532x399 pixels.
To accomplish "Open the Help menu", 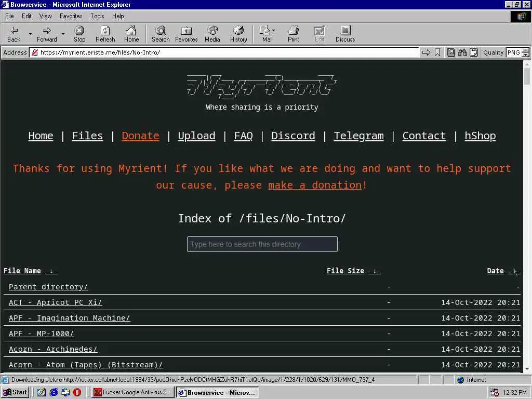I will point(118,16).
